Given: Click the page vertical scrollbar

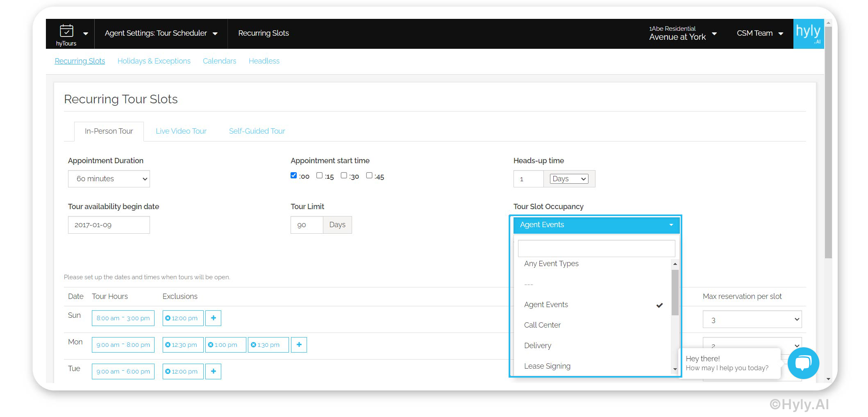Looking at the screenshot, I should coord(829,143).
